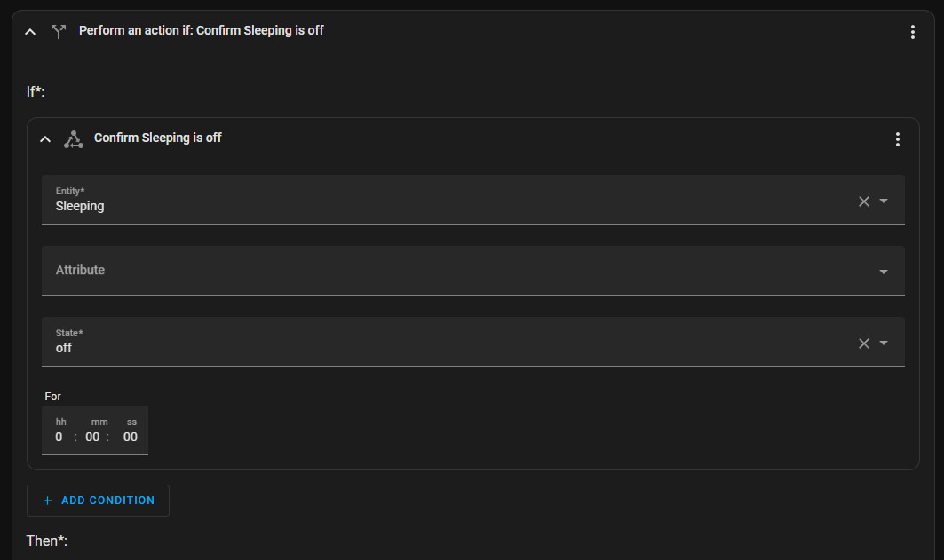Open the State dropdown arrow
This screenshot has width=944, height=560.
(x=884, y=343)
